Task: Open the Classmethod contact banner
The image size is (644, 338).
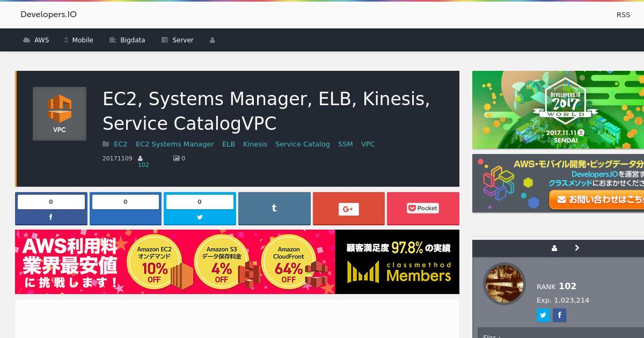Action: tap(558, 183)
